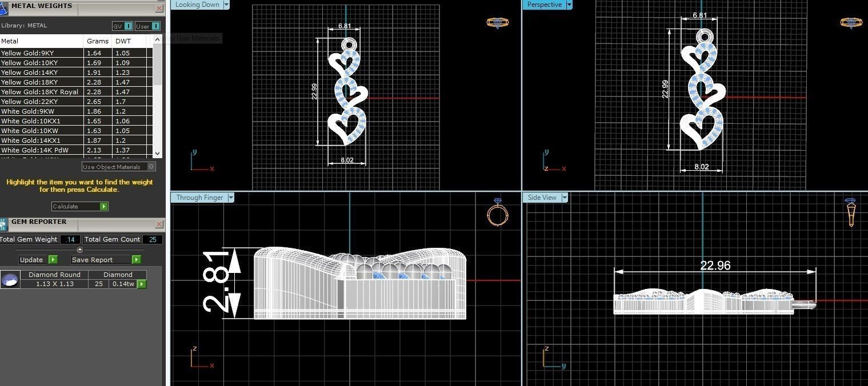Collapse the gem reporter panel with round arrow
The height and width of the screenshot is (386, 868).
click(x=79, y=250)
